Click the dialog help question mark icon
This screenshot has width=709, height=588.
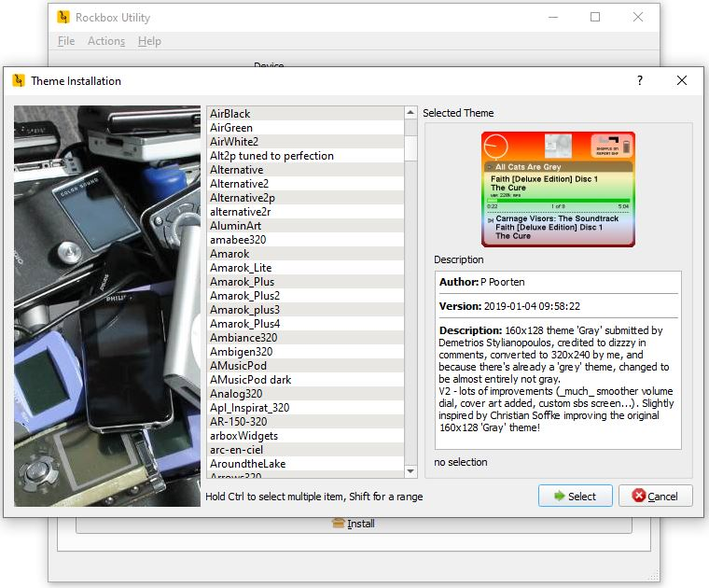click(639, 81)
